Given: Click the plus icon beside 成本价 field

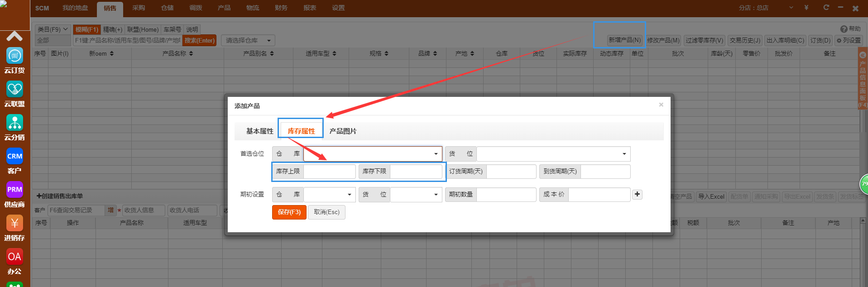Looking at the screenshot, I should pos(637,194).
